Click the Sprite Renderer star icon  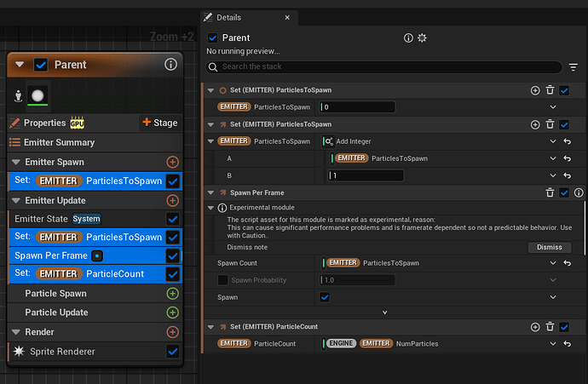coord(19,351)
